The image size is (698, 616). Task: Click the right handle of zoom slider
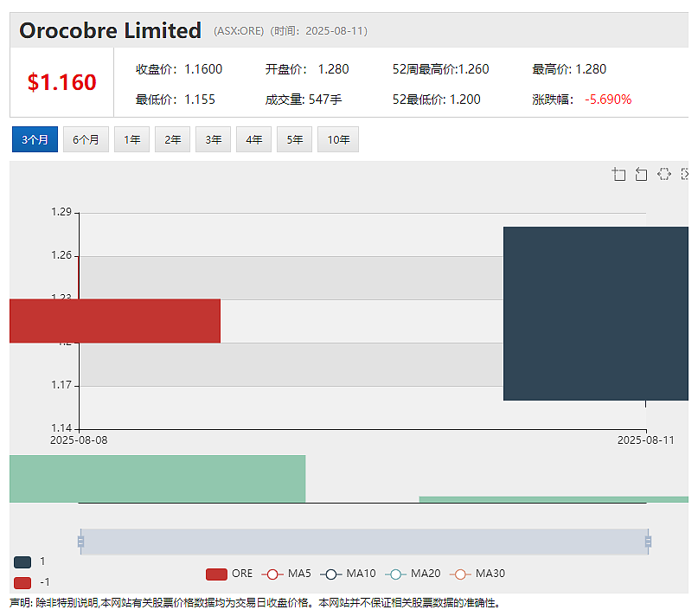[648, 542]
